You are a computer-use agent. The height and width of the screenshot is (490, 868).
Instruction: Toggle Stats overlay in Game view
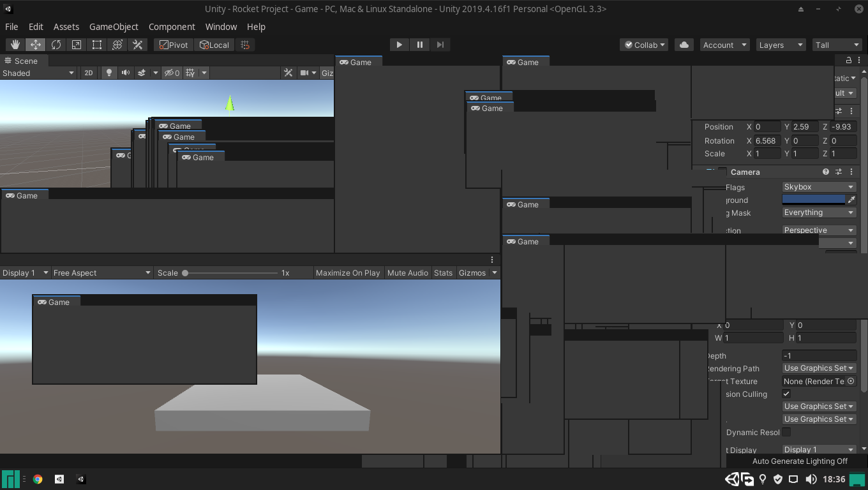pyautogui.click(x=443, y=272)
